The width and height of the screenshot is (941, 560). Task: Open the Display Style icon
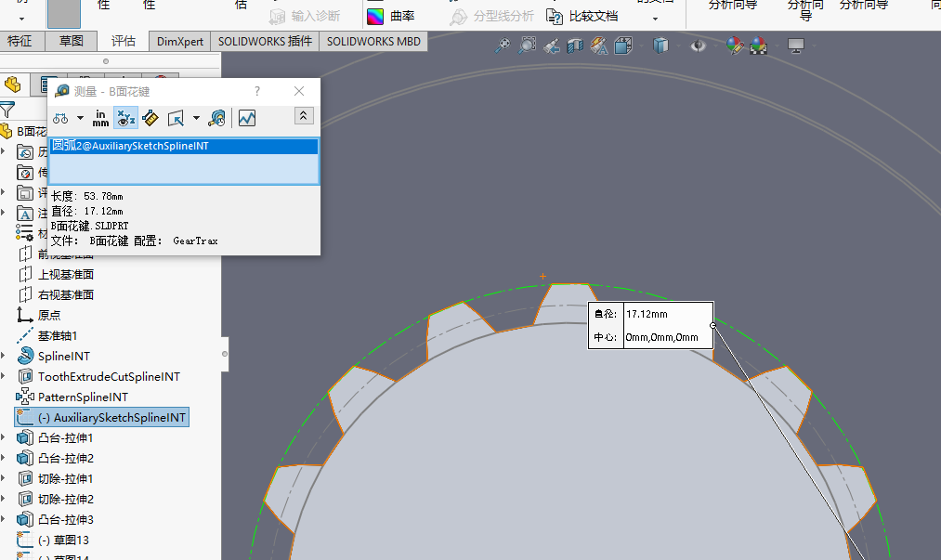pos(660,46)
